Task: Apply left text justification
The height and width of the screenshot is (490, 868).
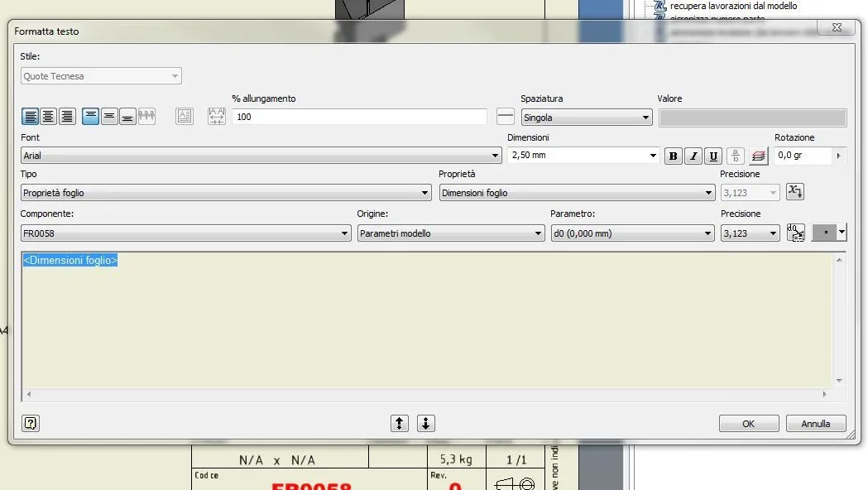Action: pyautogui.click(x=31, y=116)
